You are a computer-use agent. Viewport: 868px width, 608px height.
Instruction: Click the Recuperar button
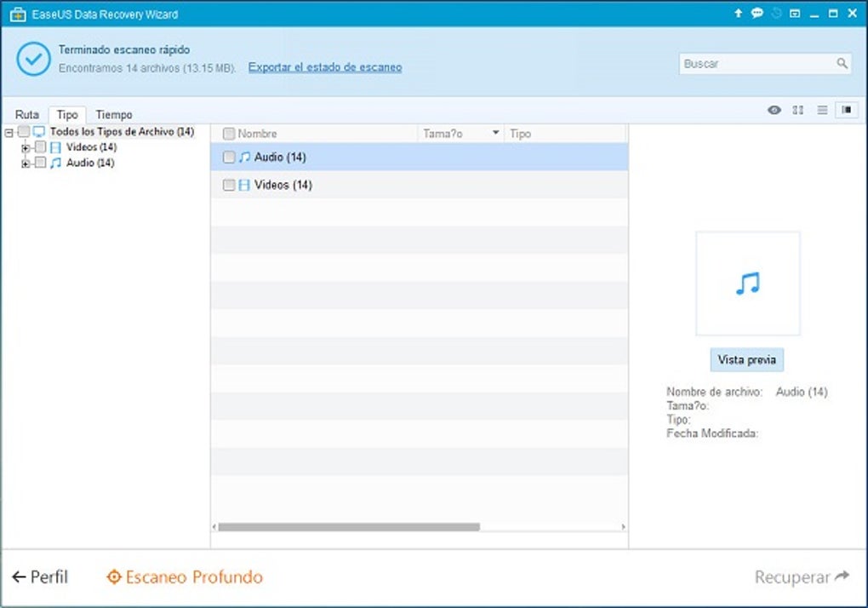click(x=802, y=577)
